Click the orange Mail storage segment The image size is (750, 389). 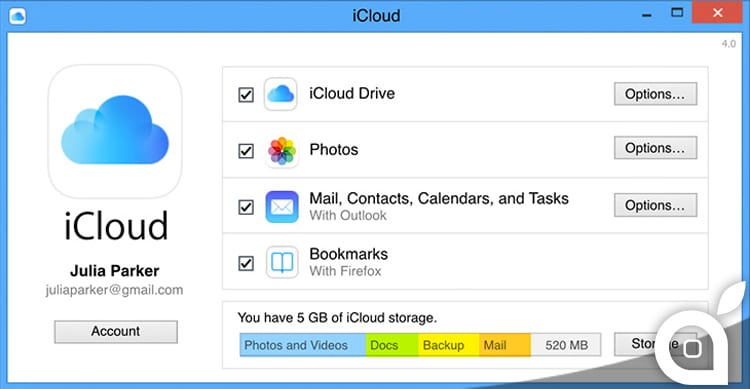(x=505, y=345)
